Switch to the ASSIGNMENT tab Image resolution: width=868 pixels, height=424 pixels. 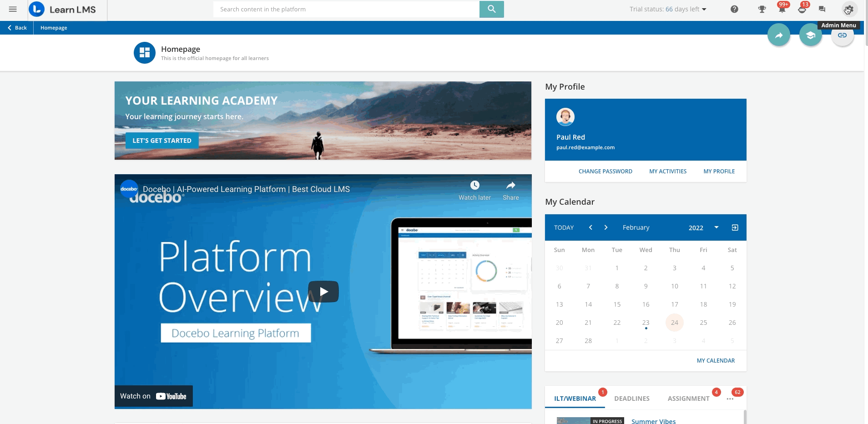(x=688, y=399)
